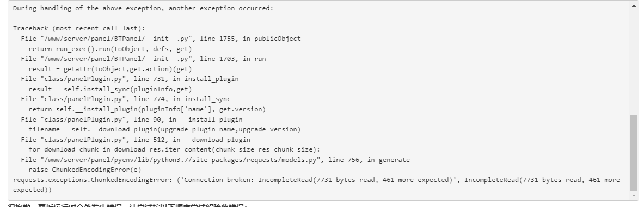Click the line 512 __download_plugin file entry
Viewport: 644px width, 207px height.
tap(136, 140)
